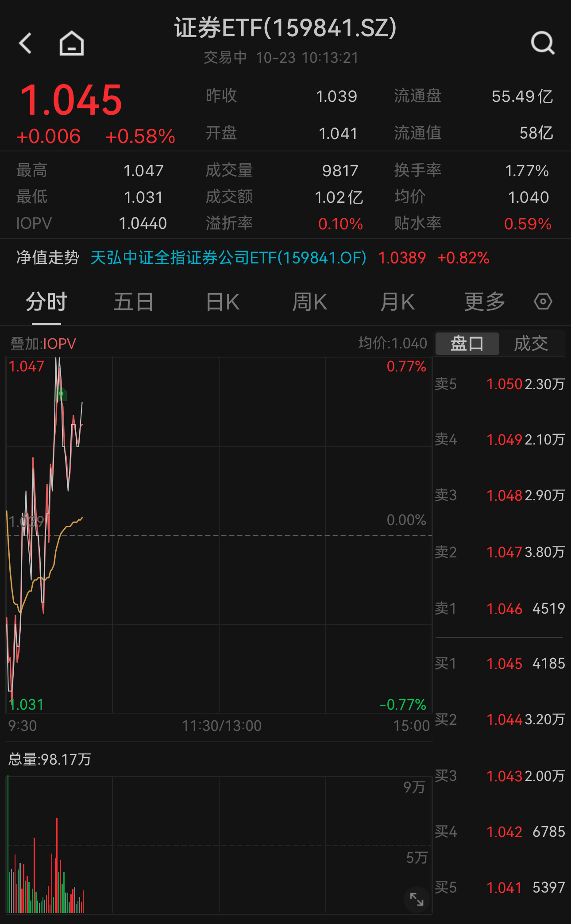
Task: Click the back arrow
Action: (x=25, y=43)
